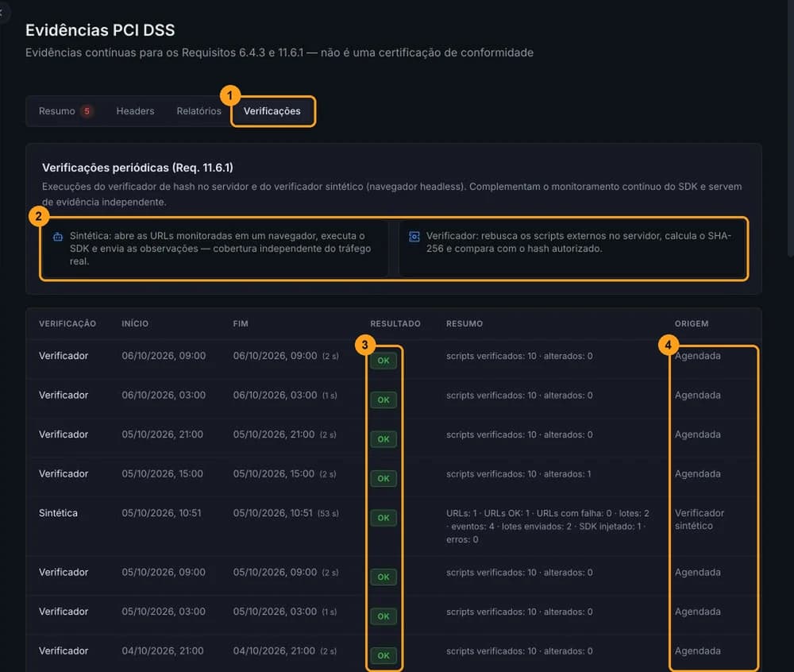Image resolution: width=794 pixels, height=672 pixels.
Task: Click OK badge for the Sintética run
Action: tap(384, 518)
